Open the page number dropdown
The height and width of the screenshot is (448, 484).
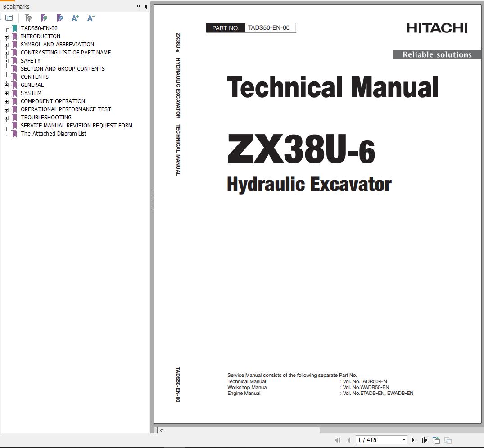[404, 440]
